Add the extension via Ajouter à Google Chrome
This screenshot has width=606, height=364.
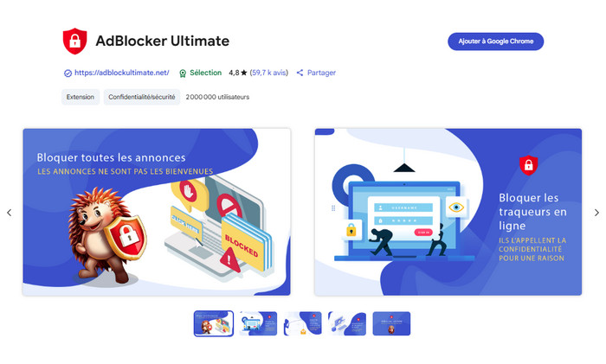pyautogui.click(x=495, y=42)
